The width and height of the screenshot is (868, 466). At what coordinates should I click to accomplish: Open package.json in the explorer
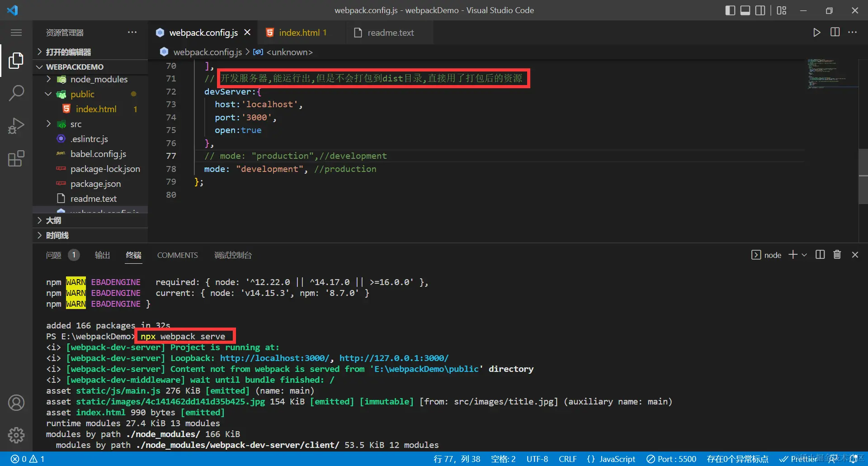(95, 184)
